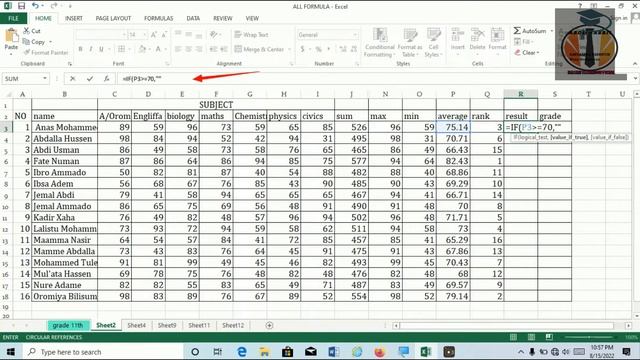Select the sum cell 577
The width and height of the screenshot is (640, 360).
pos(351,161)
